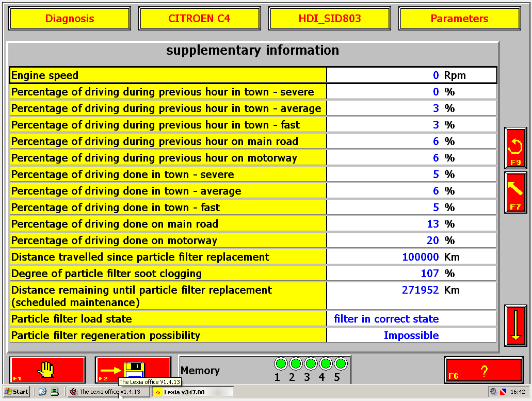This screenshot has height=401, width=532.
Task: Switch to The Lexia office taskbar item
Action: click(108, 392)
